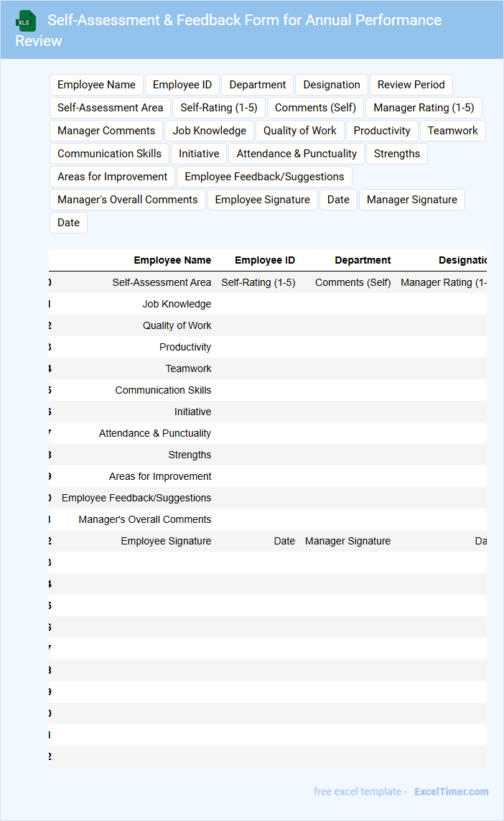The width and height of the screenshot is (504, 821).
Task: Click the Employee ID column header
Action: [x=265, y=260]
